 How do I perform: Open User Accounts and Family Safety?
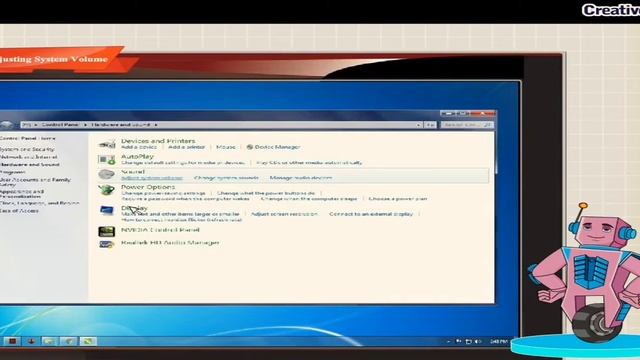point(35,182)
